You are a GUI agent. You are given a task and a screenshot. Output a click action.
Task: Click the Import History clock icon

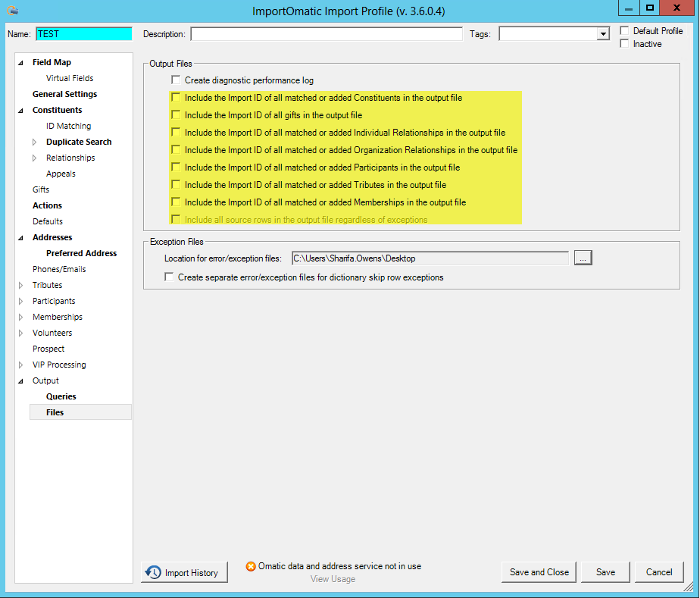[x=153, y=572]
